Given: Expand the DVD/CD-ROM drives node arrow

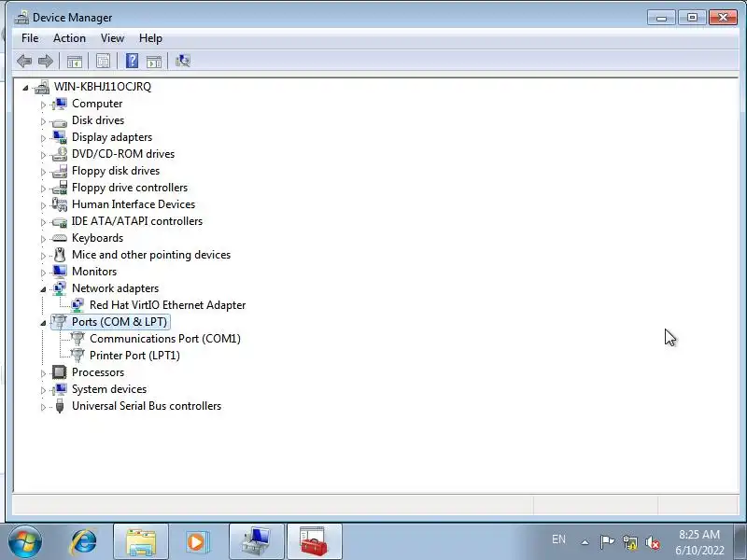Looking at the screenshot, I should click(43, 155).
